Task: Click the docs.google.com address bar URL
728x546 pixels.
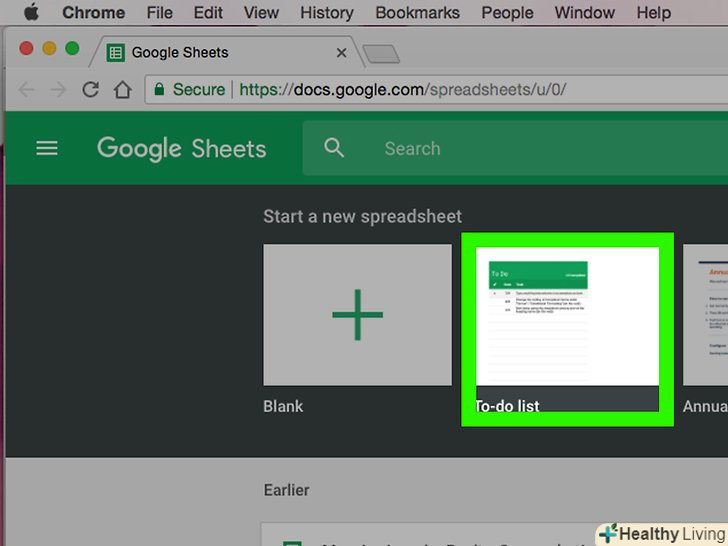Action: [403, 90]
